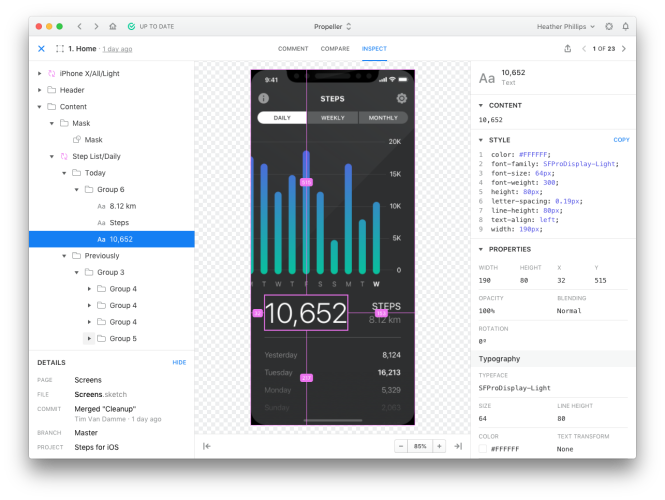This screenshot has height=500, width=665.
Task: Click the folder icon of Header layer
Action: [x=52, y=90]
